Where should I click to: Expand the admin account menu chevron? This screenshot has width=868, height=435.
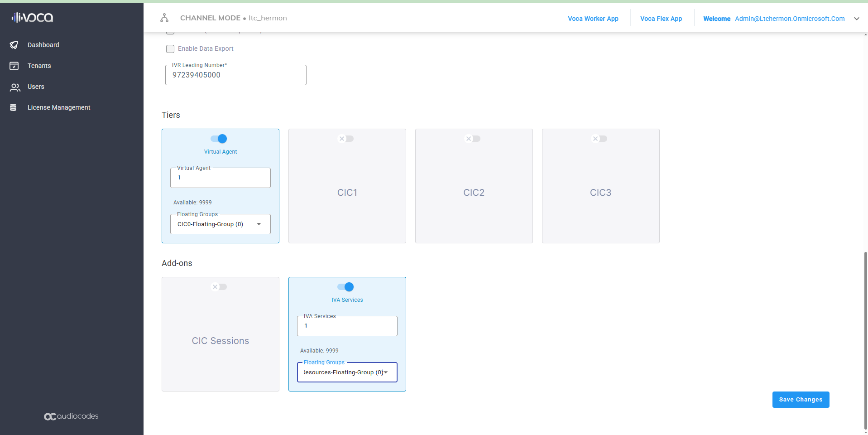point(856,19)
